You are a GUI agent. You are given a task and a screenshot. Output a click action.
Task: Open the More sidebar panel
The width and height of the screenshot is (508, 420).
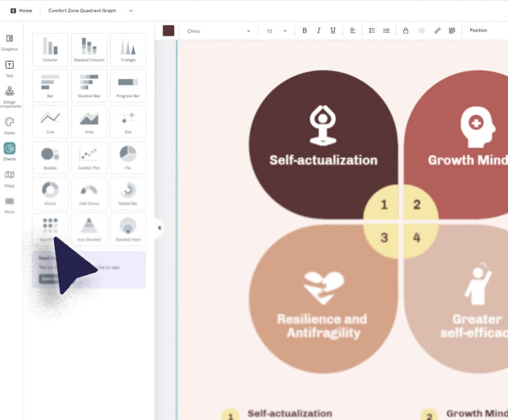(x=9, y=205)
